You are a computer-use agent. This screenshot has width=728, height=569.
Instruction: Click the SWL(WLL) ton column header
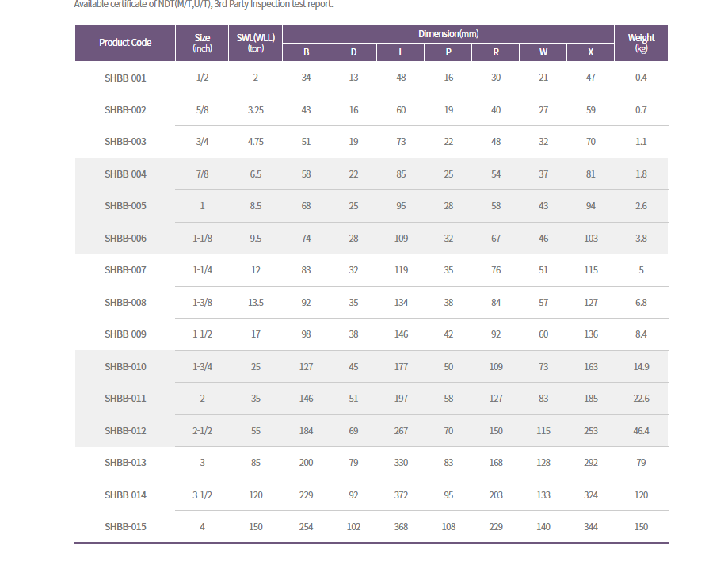point(255,43)
